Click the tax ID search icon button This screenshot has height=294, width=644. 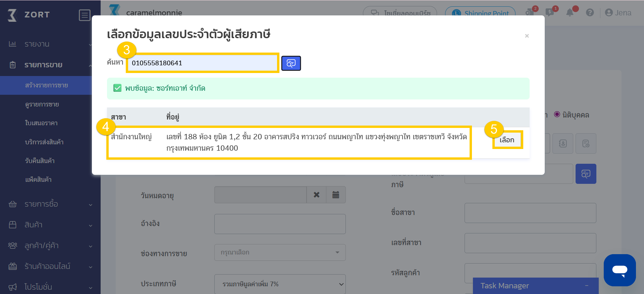click(x=291, y=63)
